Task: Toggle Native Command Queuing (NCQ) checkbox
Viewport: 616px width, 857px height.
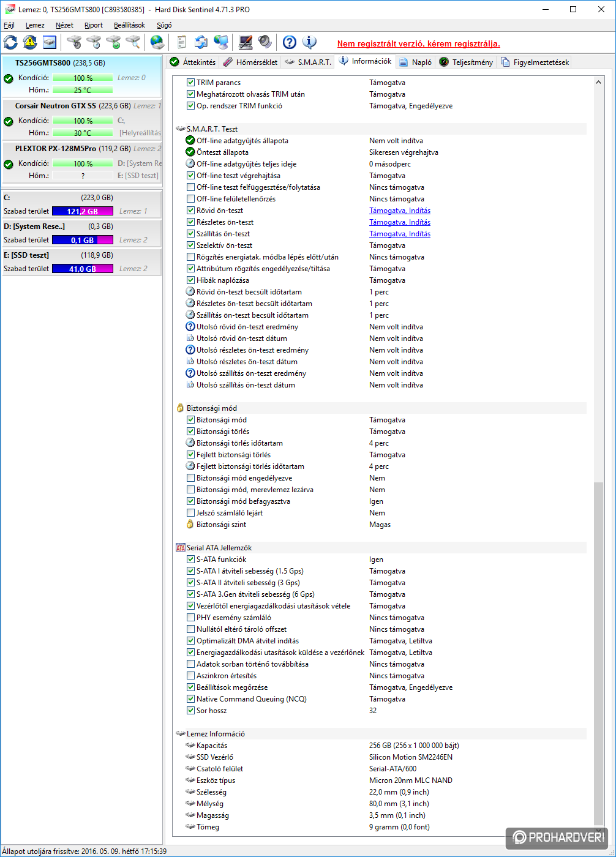Action: pos(190,699)
